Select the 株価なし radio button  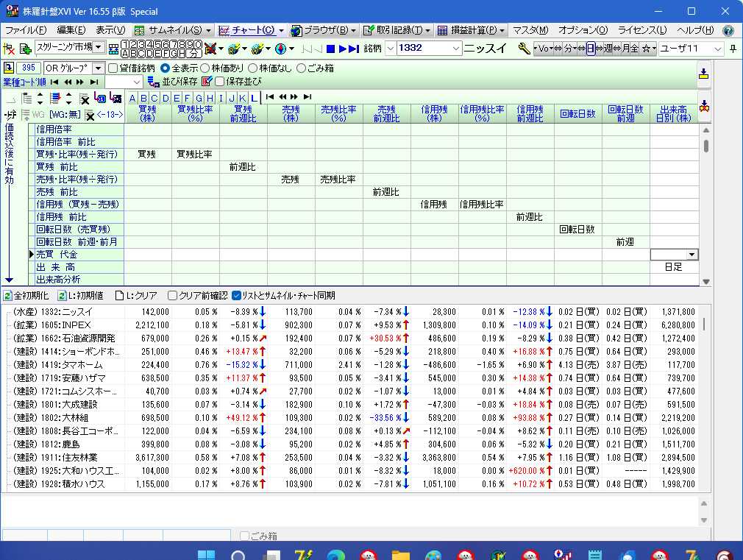pyautogui.click(x=252, y=68)
